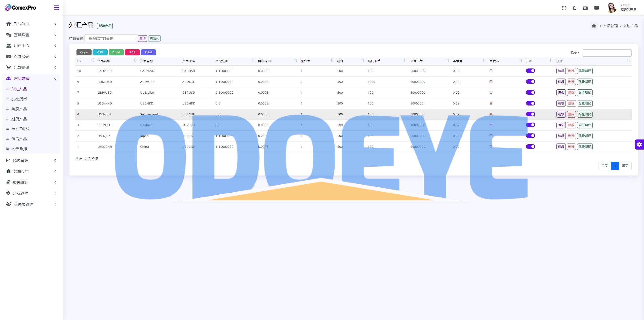Screen dimensions: 644x320
Task: Click the 查询 search button
Action: (x=142, y=38)
